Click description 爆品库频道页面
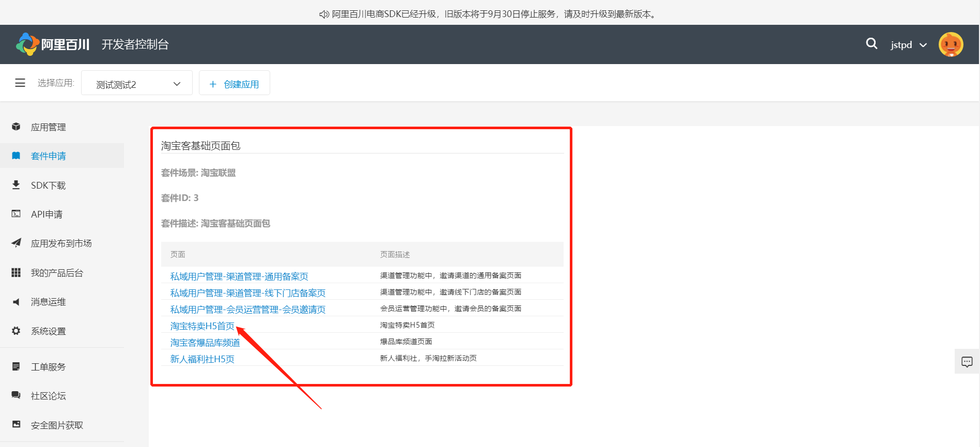Screen dimensions: 980x447 (406, 342)
